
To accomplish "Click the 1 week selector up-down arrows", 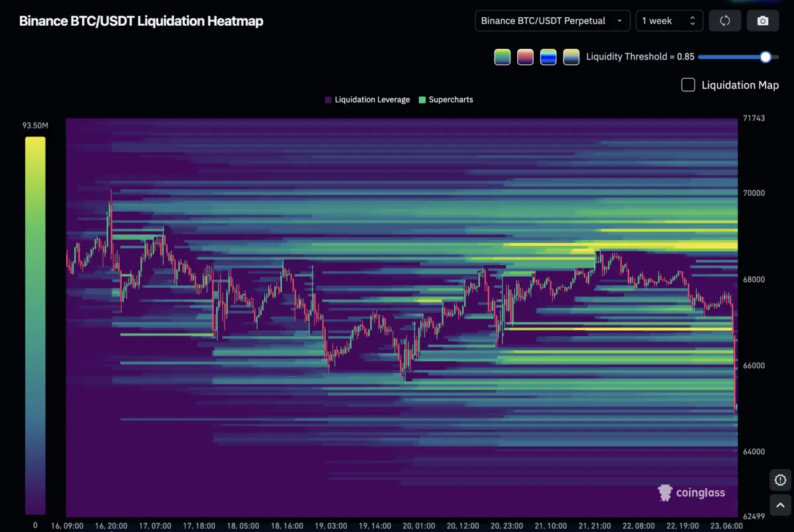I will pos(693,21).
